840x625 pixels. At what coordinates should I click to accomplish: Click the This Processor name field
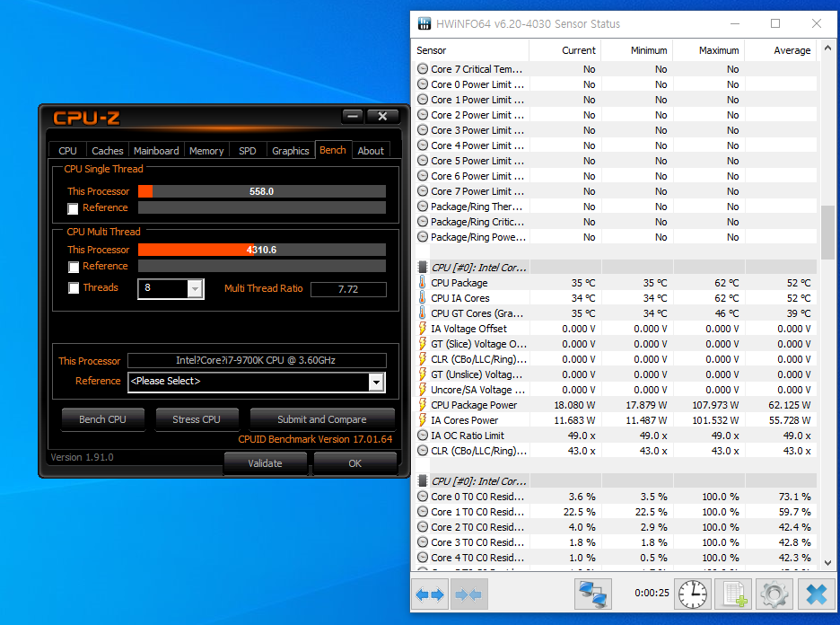257,360
